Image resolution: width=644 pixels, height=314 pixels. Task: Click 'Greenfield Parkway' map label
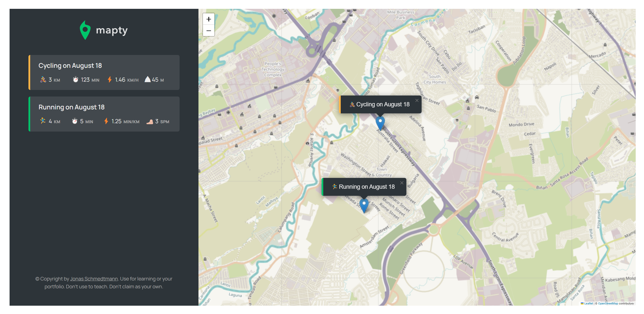click(411, 258)
